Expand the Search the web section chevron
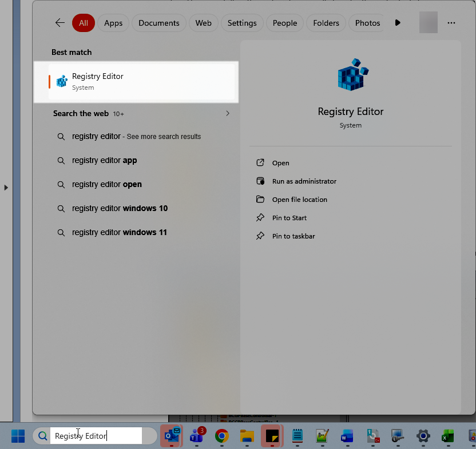The height and width of the screenshot is (449, 476). (228, 113)
